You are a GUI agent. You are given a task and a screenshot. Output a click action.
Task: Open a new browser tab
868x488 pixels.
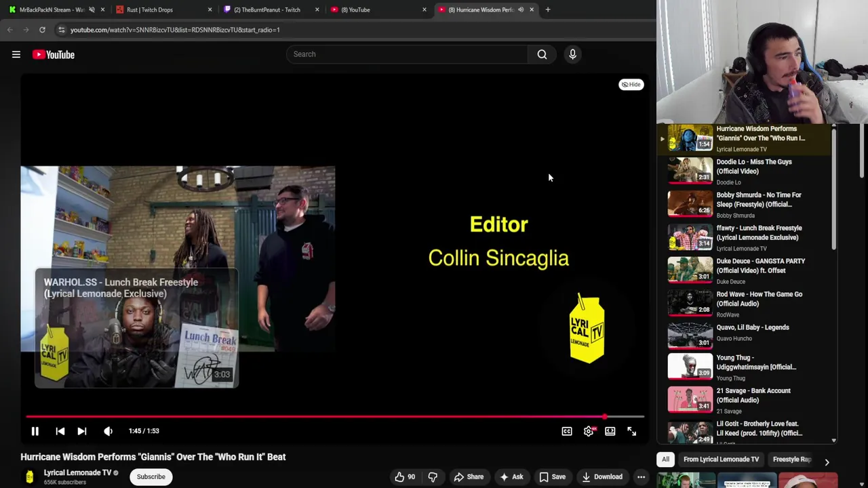(x=548, y=9)
